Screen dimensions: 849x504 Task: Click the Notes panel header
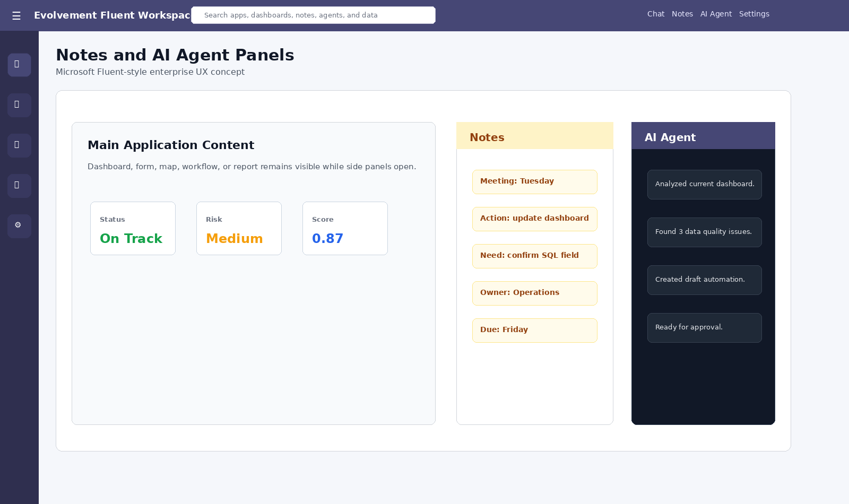pos(535,136)
